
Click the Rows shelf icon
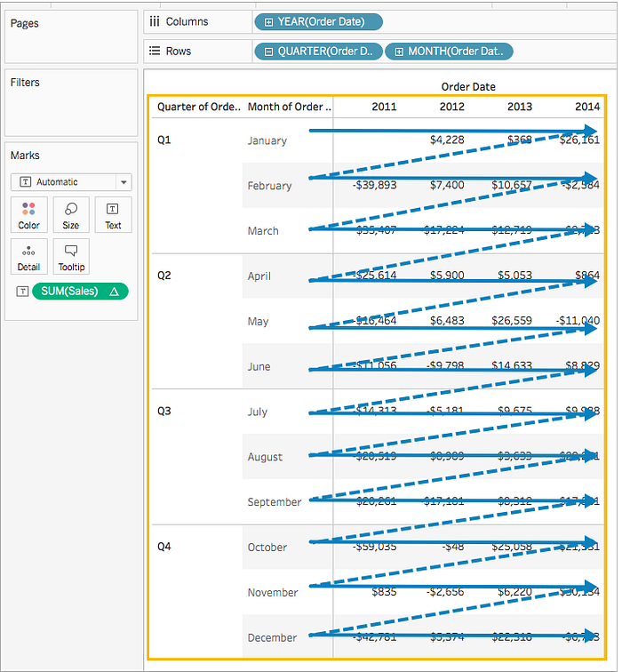pos(155,51)
